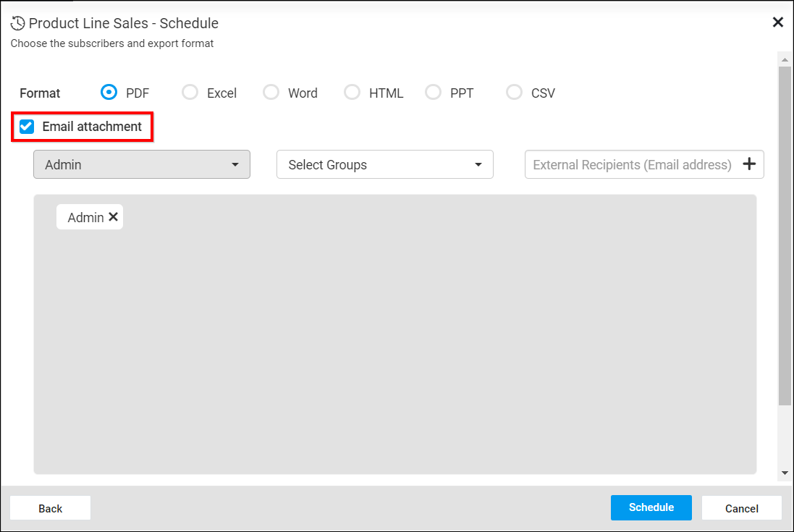Image resolution: width=794 pixels, height=532 pixels.
Task: Pick the CSV format radio button
Action: point(514,92)
